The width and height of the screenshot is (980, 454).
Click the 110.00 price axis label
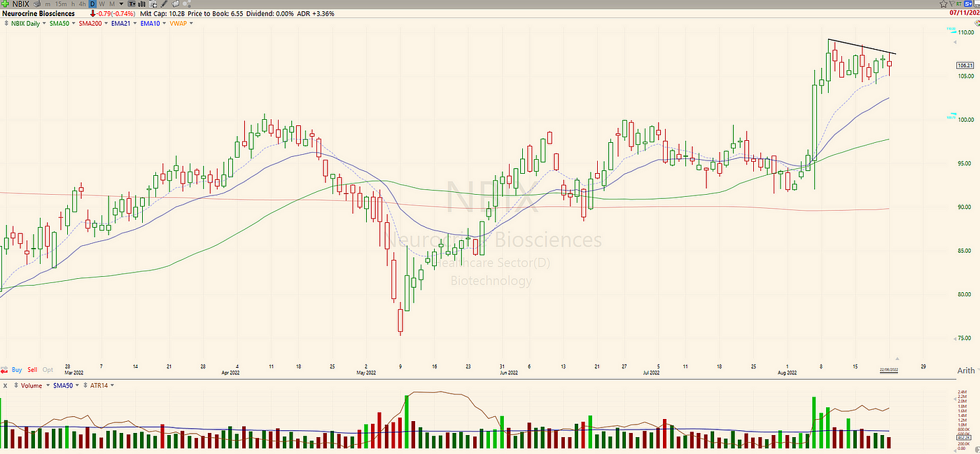(966, 32)
